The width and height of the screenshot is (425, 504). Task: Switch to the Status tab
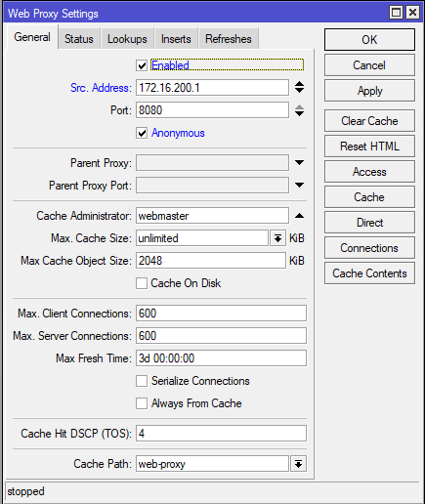click(x=79, y=39)
